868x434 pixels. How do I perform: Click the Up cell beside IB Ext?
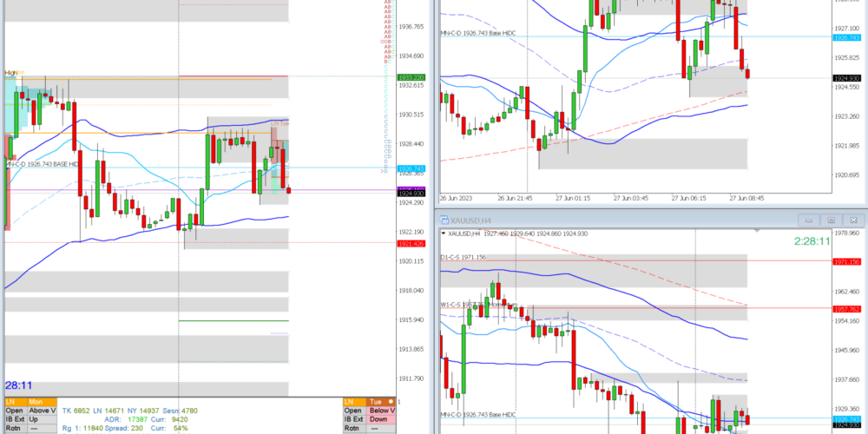tap(42, 419)
